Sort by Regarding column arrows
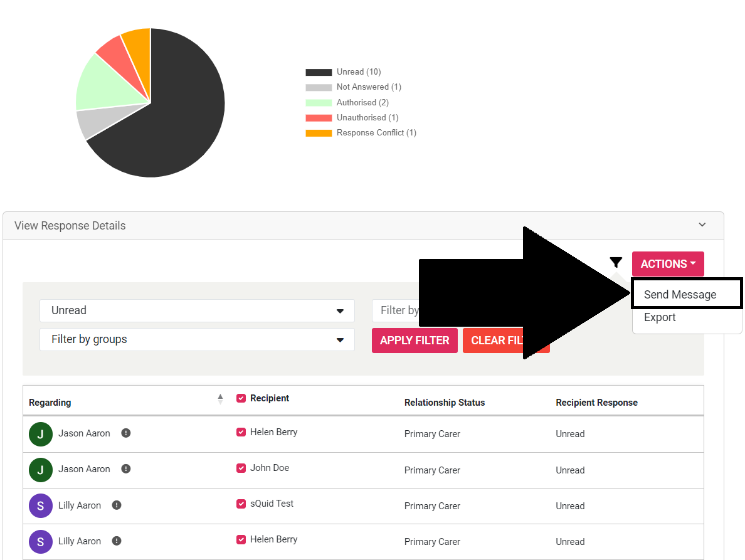This screenshot has width=745, height=560. point(220,399)
